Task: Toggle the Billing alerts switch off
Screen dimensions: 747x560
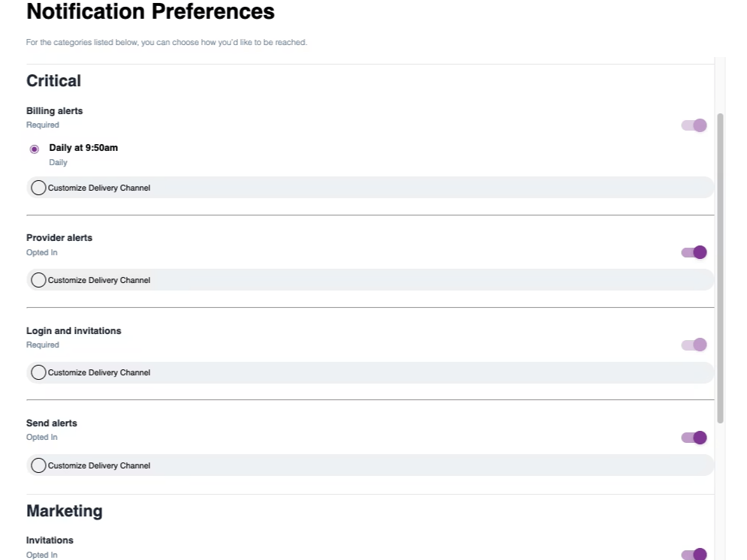Action: pyautogui.click(x=693, y=125)
